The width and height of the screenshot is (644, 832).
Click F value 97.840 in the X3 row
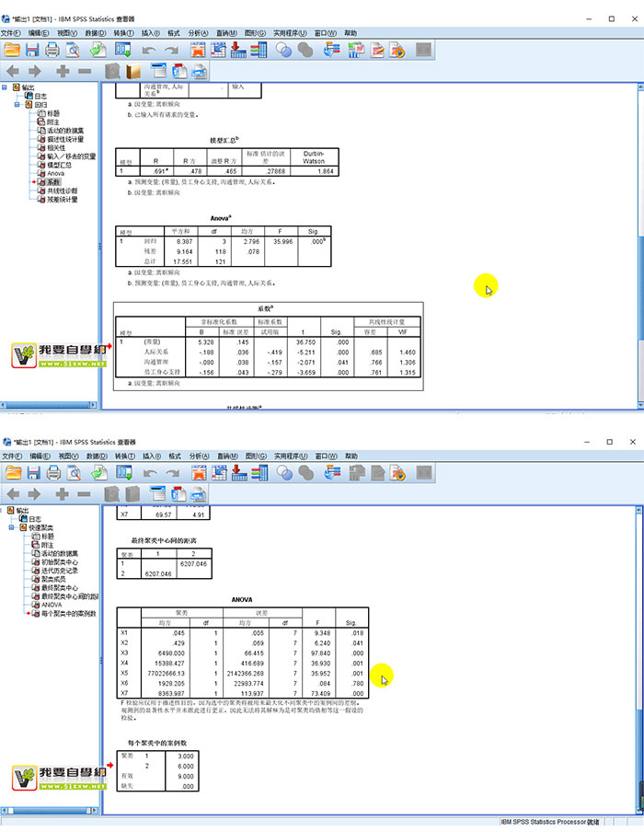pos(320,653)
